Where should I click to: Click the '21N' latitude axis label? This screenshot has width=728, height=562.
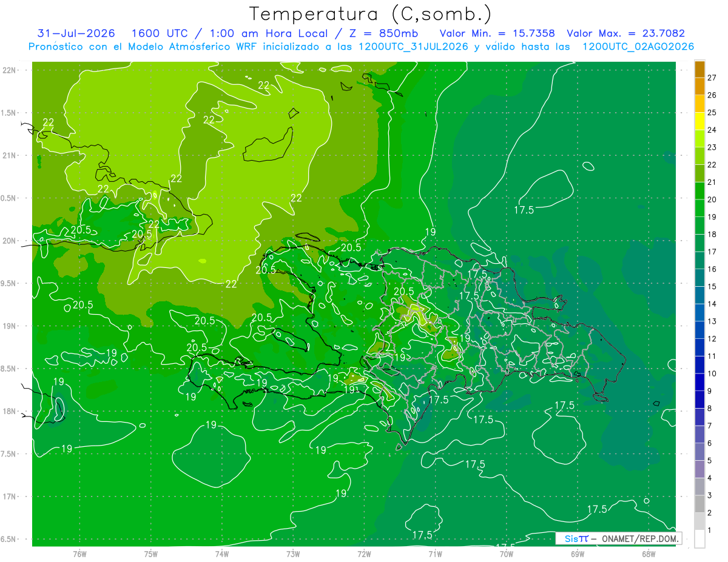[x=9, y=155]
